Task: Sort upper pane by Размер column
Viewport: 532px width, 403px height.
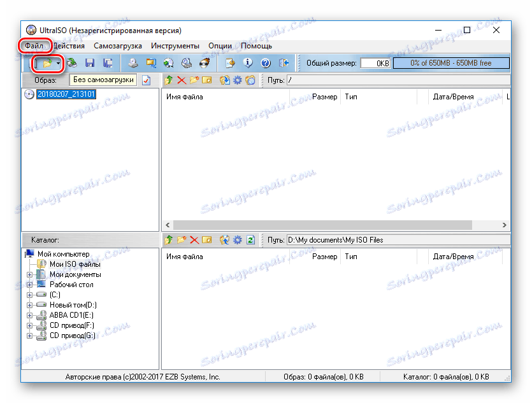Action: [x=315, y=97]
